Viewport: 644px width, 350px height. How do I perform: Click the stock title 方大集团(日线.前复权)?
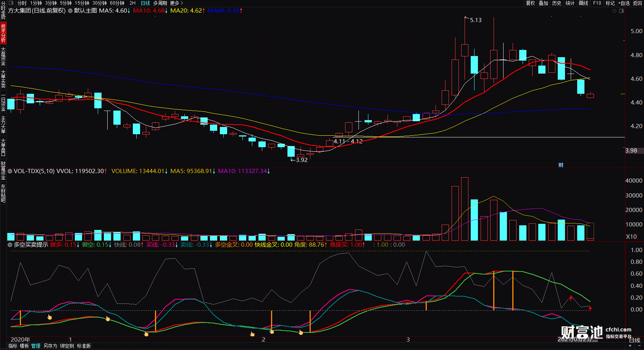click(x=37, y=11)
